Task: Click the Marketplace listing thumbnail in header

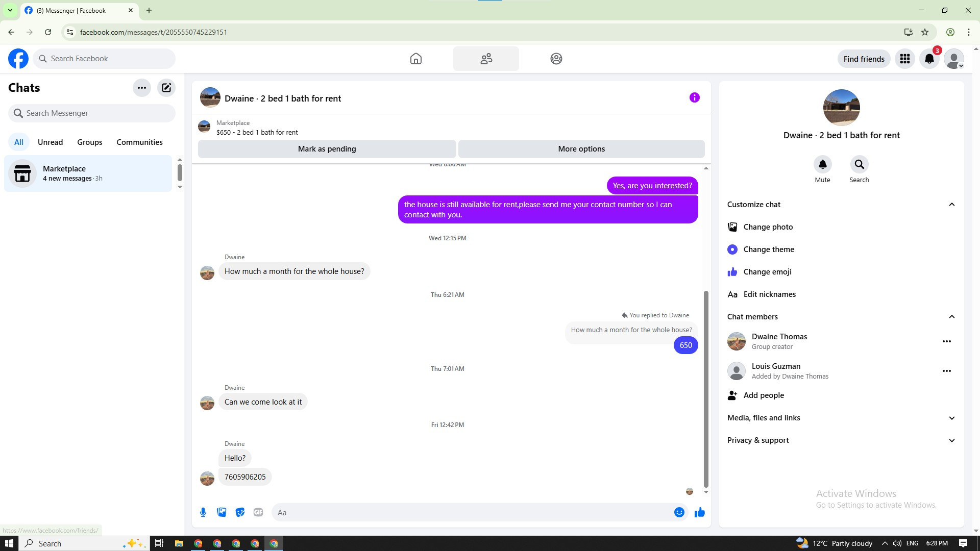Action: click(x=204, y=127)
